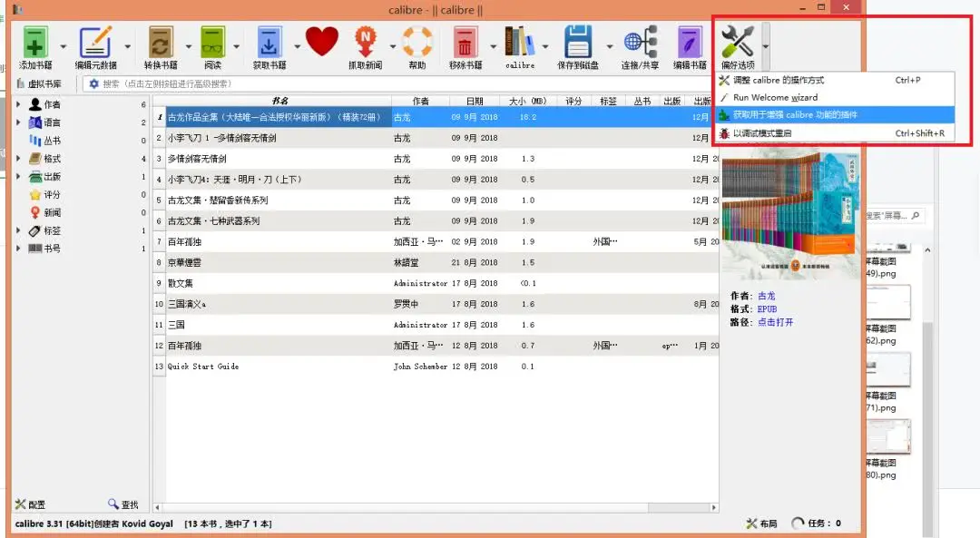Sort by the 日期 date column header
This screenshot has height=538, width=980.
point(475,101)
